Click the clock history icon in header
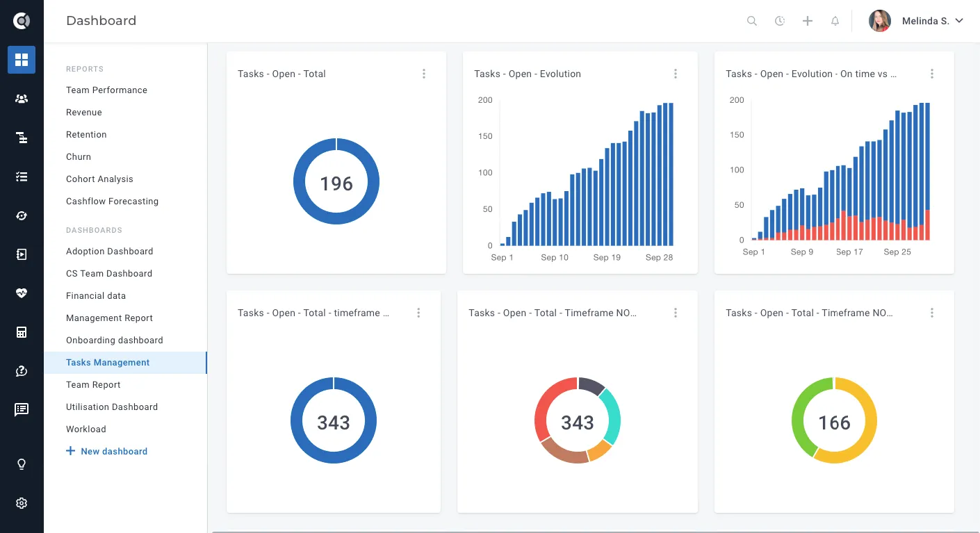The image size is (980, 533). tap(780, 21)
